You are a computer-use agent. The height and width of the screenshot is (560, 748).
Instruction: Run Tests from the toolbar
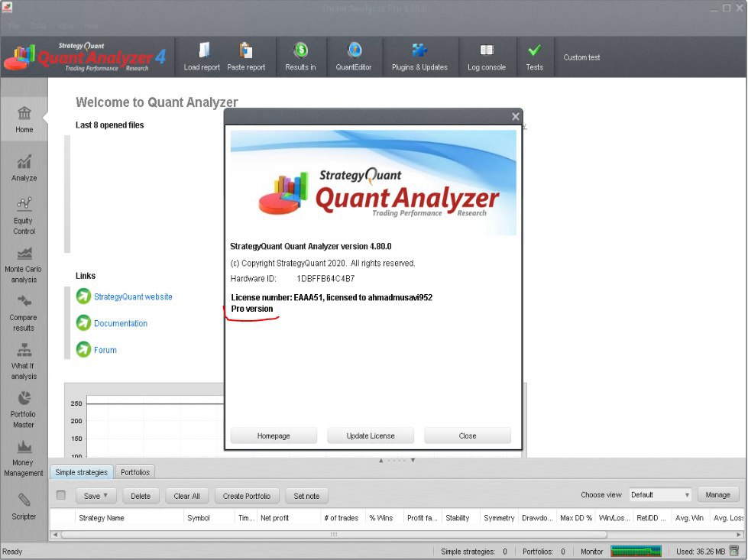[535, 57]
